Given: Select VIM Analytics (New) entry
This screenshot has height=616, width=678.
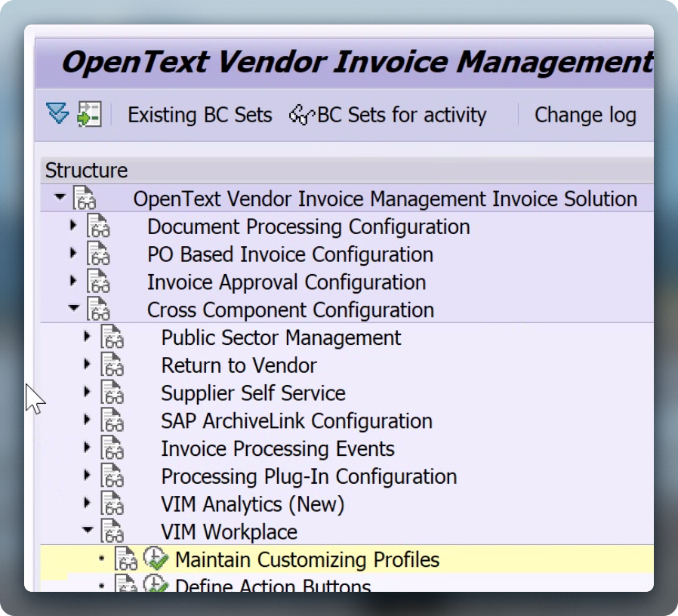Looking at the screenshot, I should point(252,504).
